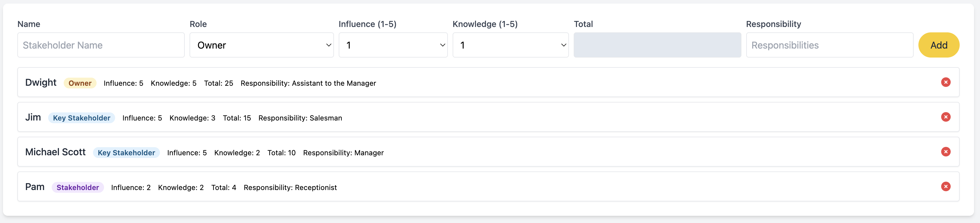980x223 pixels.
Task: Open the Role dropdown showing Owner
Action: [x=261, y=45]
